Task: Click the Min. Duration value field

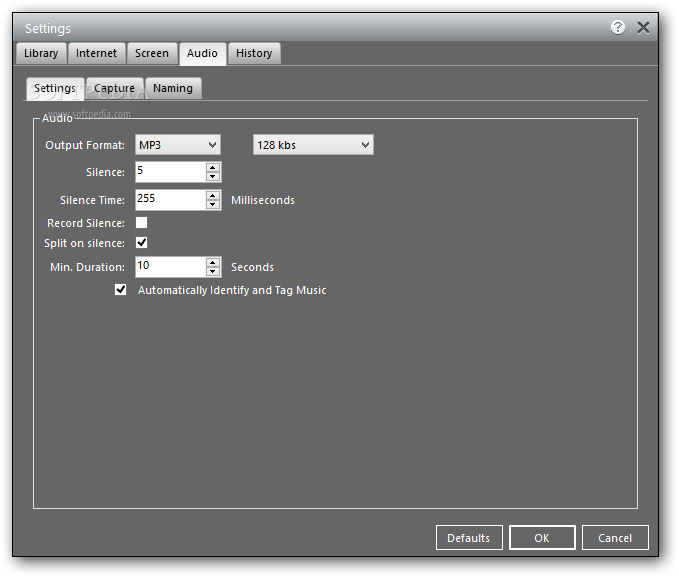Action: pos(171,267)
